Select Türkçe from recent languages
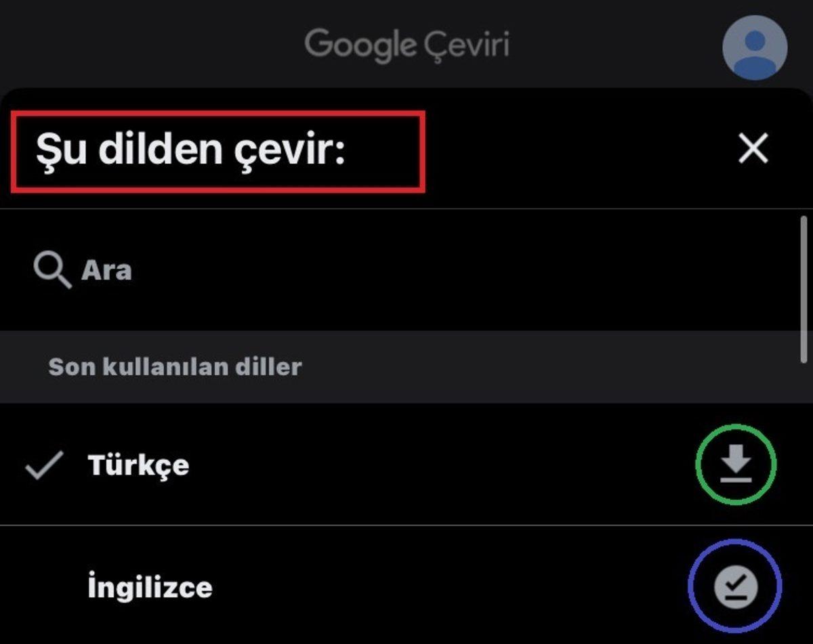813x644 pixels. pyautogui.click(x=138, y=465)
